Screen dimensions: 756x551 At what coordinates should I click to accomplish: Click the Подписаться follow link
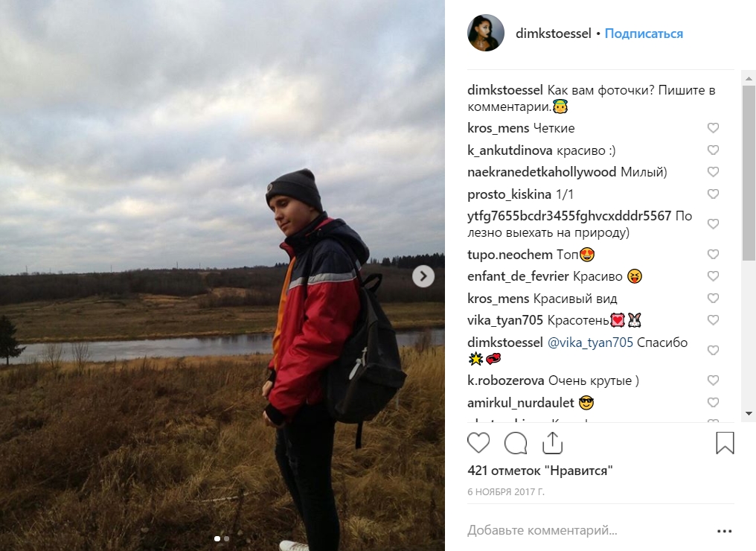click(x=644, y=34)
